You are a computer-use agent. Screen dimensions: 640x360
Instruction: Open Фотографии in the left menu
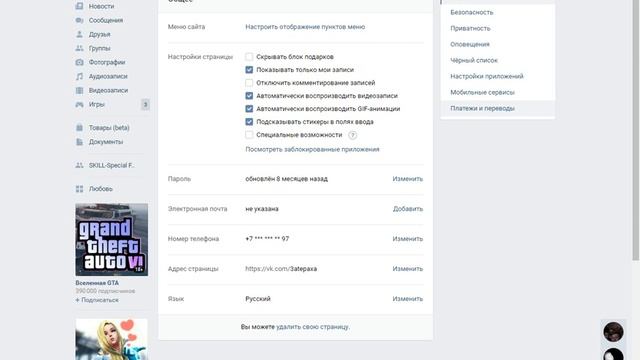[107, 62]
